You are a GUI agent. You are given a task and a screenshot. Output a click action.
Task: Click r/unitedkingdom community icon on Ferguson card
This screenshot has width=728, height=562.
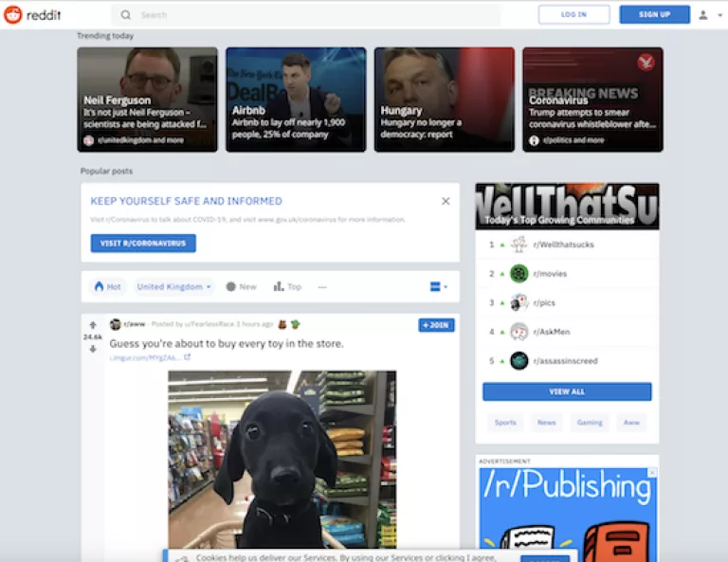[89, 140]
